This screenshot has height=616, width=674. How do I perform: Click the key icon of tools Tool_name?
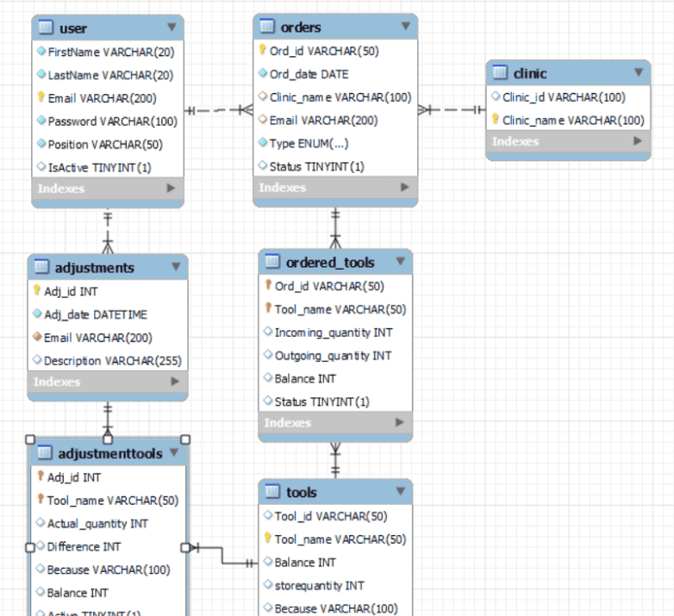[267, 538]
